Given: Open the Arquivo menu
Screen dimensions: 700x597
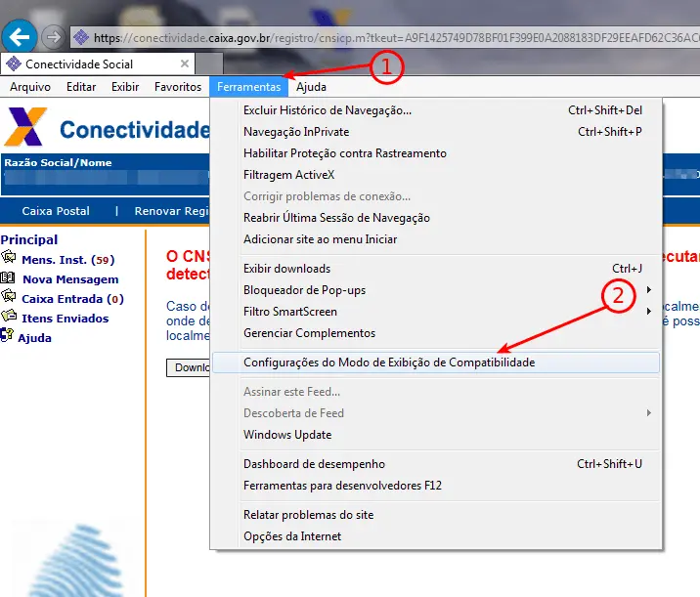Looking at the screenshot, I should pos(30,87).
